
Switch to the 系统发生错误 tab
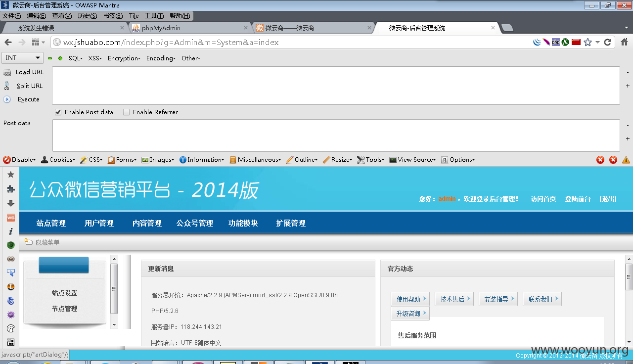(64, 28)
